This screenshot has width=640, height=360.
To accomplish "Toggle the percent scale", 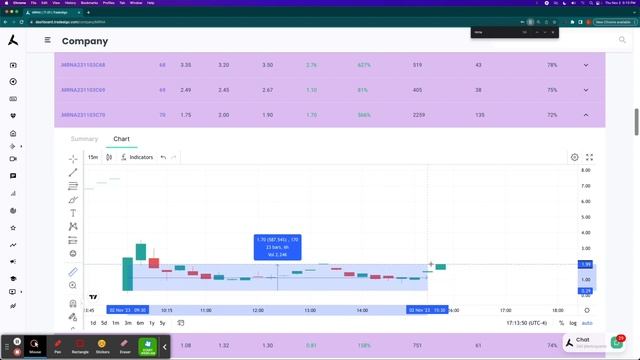I will (x=562, y=323).
